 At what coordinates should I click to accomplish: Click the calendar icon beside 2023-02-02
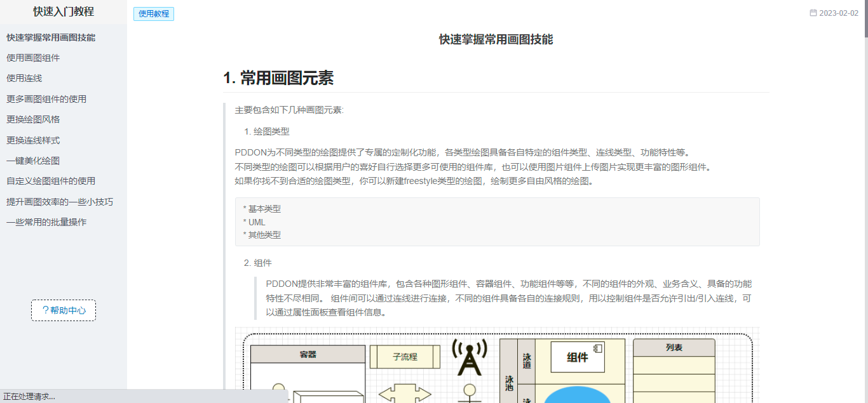coord(813,13)
